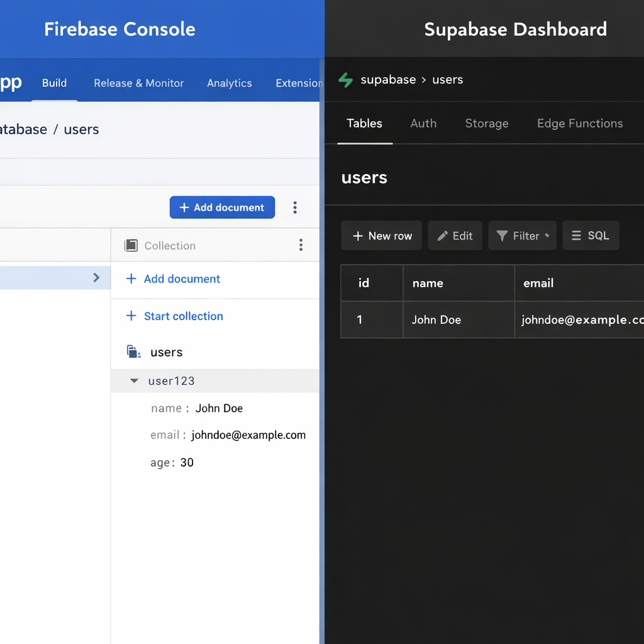Click the Supabase lightning bolt logo

(345, 80)
